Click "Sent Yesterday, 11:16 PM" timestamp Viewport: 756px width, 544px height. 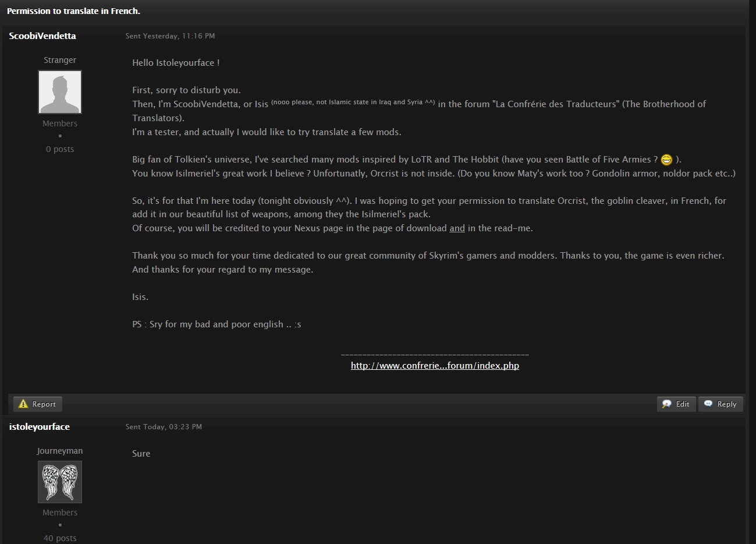click(170, 36)
